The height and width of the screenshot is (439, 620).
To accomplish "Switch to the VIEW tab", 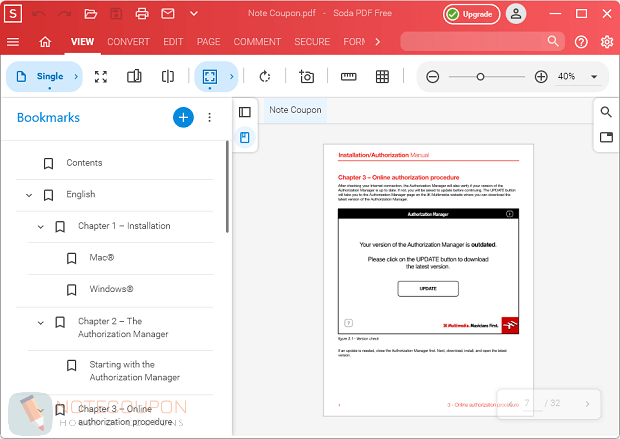I will (82, 42).
